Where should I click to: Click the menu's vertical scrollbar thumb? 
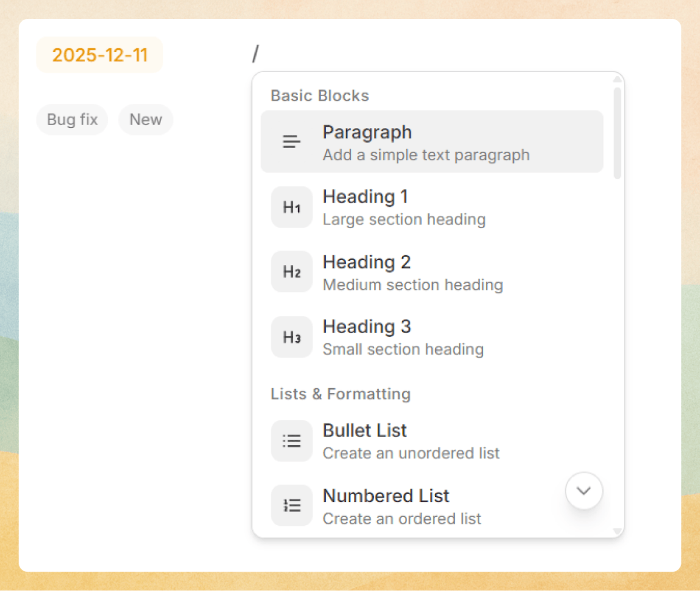pos(617,133)
